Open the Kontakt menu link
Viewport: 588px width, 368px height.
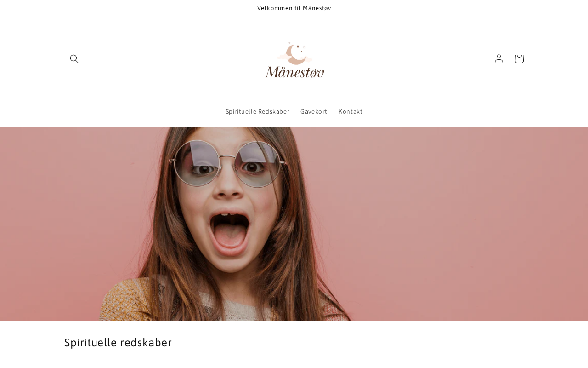pos(351,111)
